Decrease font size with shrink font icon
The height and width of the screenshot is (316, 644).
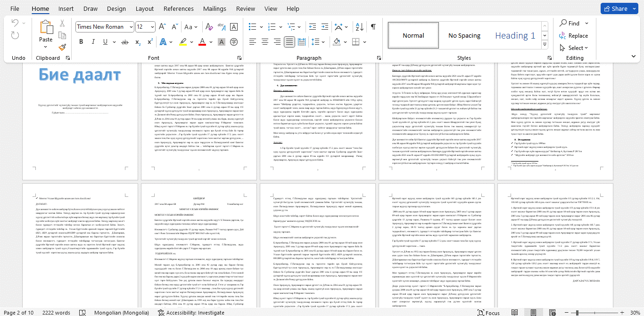click(174, 27)
